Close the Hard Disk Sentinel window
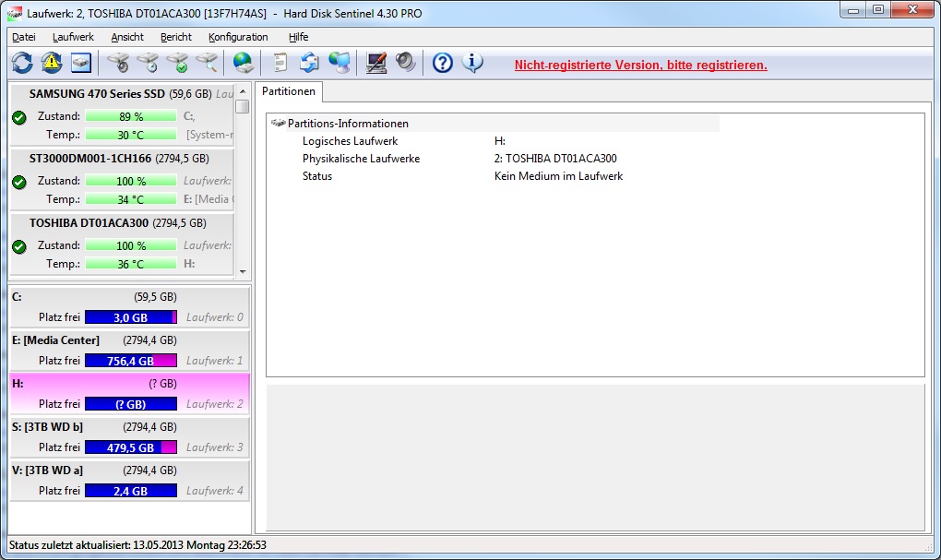The image size is (941, 560). [912, 10]
